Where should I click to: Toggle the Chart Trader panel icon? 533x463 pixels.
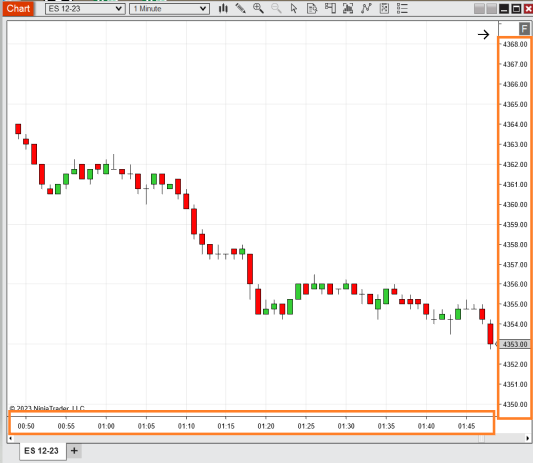[330, 8]
